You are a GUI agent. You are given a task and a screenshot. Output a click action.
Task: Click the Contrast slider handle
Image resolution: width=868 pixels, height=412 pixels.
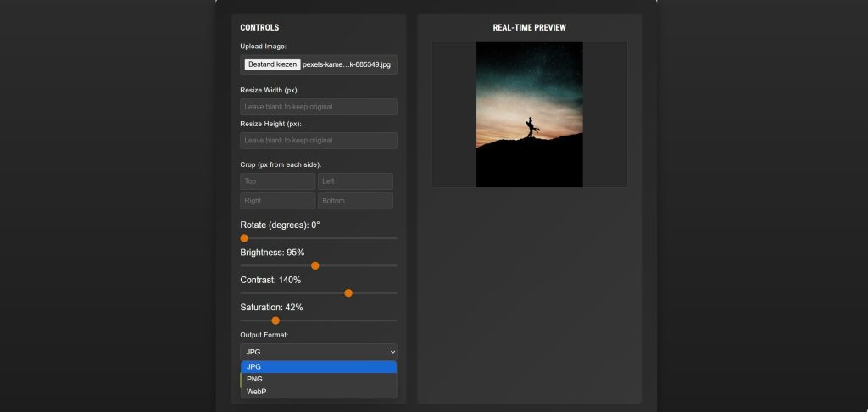coord(348,293)
